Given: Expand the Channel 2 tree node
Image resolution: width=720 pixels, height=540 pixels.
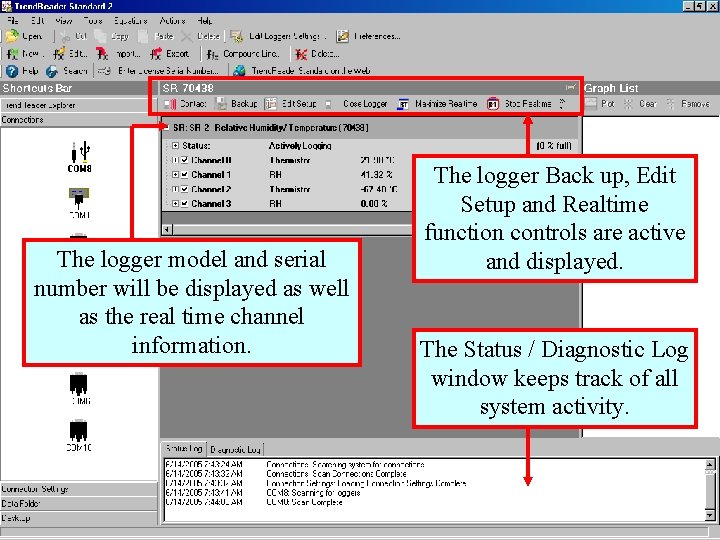Looking at the screenshot, I should 175,189.
